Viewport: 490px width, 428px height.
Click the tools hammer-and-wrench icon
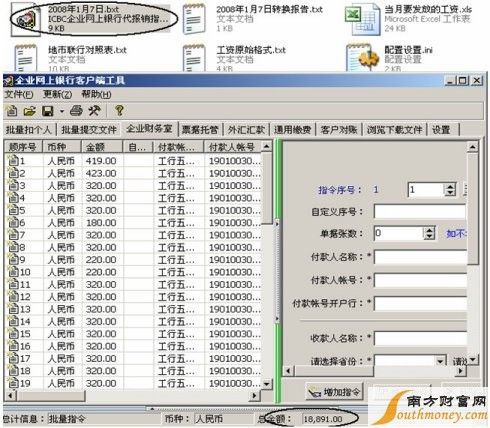pos(94,111)
